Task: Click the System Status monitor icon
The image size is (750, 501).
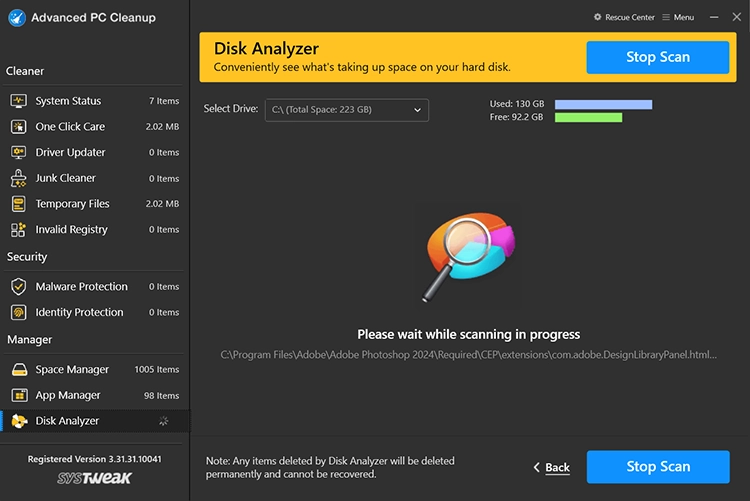Action: [18, 101]
